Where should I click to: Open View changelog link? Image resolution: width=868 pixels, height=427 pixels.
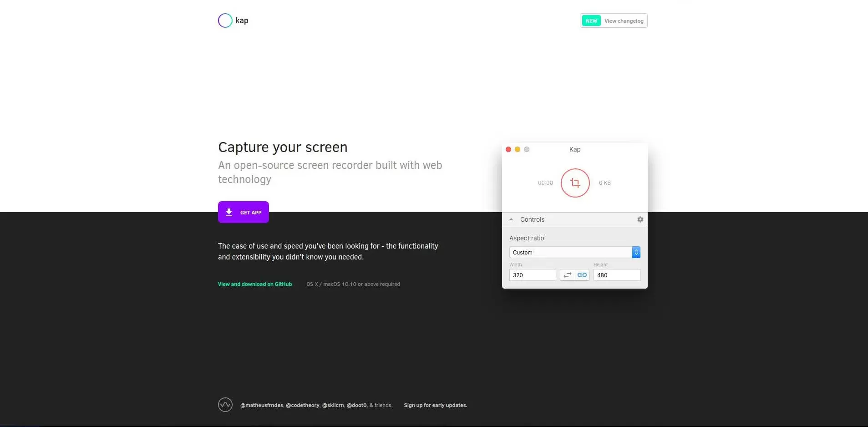click(x=624, y=21)
